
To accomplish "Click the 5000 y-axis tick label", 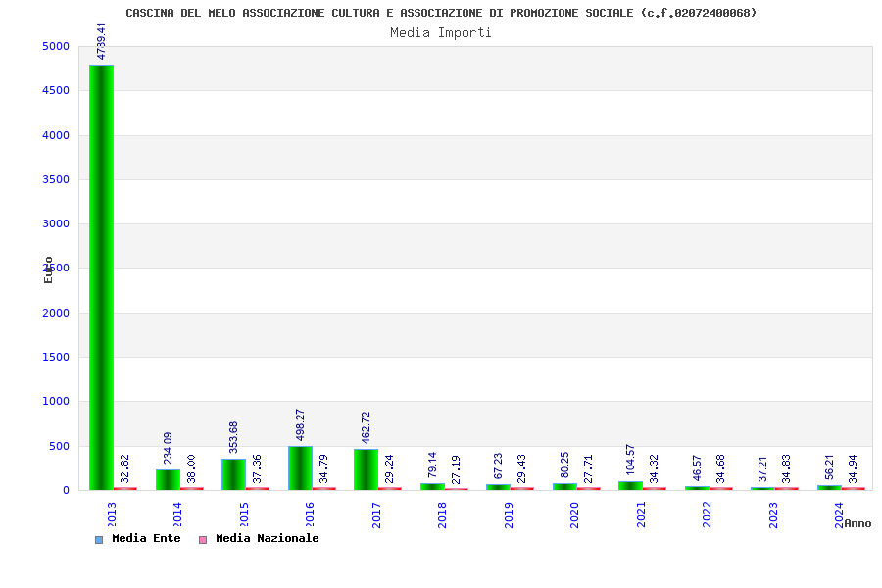I will [x=56, y=47].
